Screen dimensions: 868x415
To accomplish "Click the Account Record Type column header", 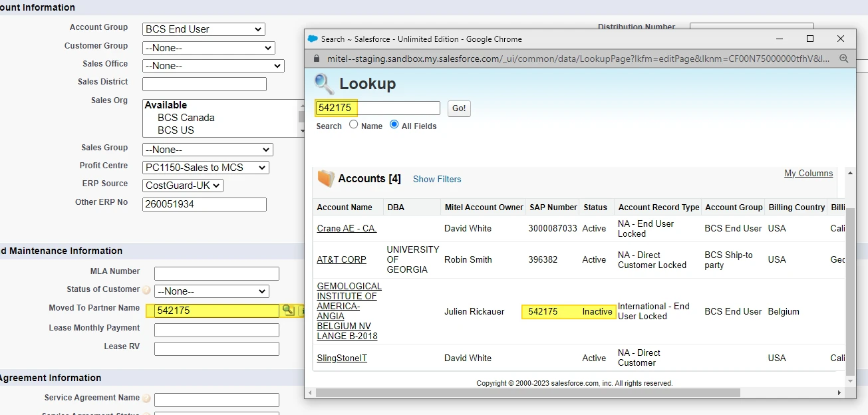I will (658, 207).
